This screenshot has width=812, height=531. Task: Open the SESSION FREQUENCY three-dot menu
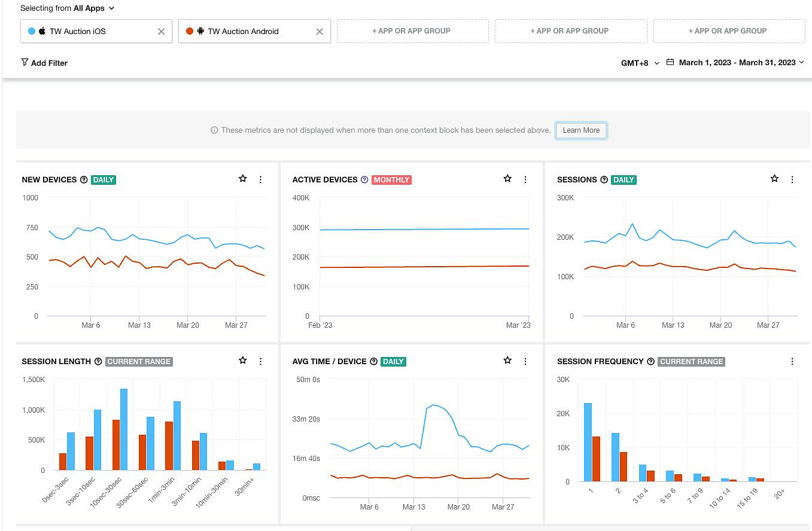click(x=792, y=361)
